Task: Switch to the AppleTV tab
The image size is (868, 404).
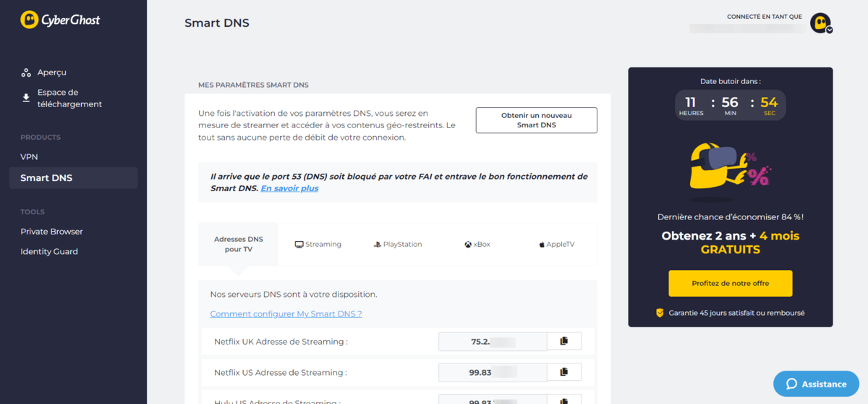Action: [x=557, y=245]
